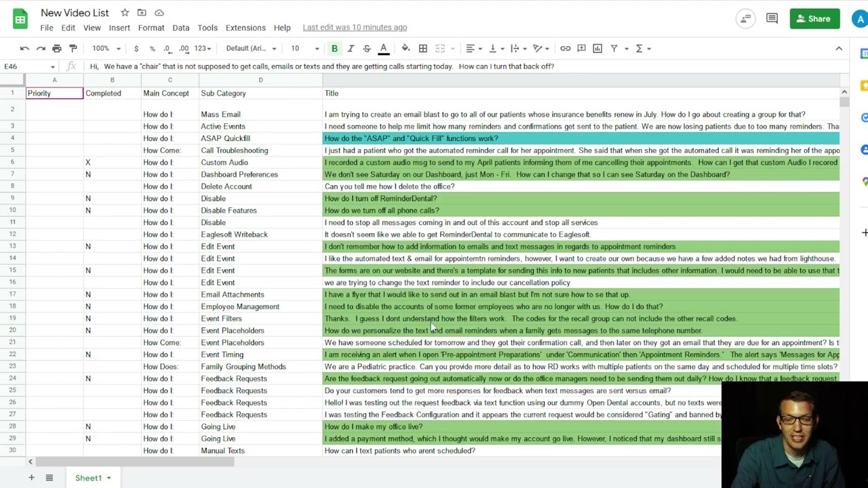The image size is (868, 488).
Task: Open the Edit menu
Action: click(68, 28)
